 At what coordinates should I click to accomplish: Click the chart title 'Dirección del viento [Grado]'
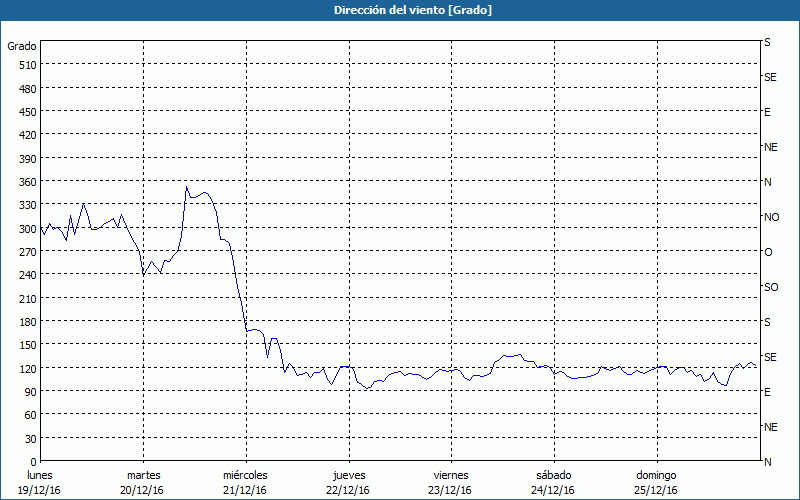399,10
